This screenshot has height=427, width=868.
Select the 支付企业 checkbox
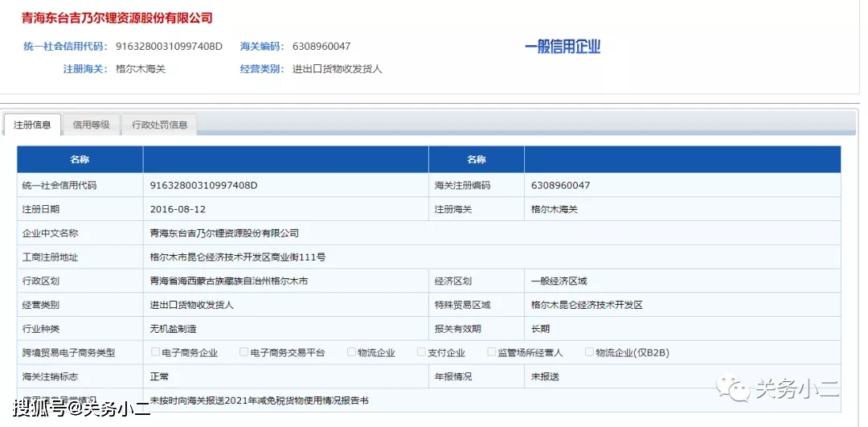421,352
